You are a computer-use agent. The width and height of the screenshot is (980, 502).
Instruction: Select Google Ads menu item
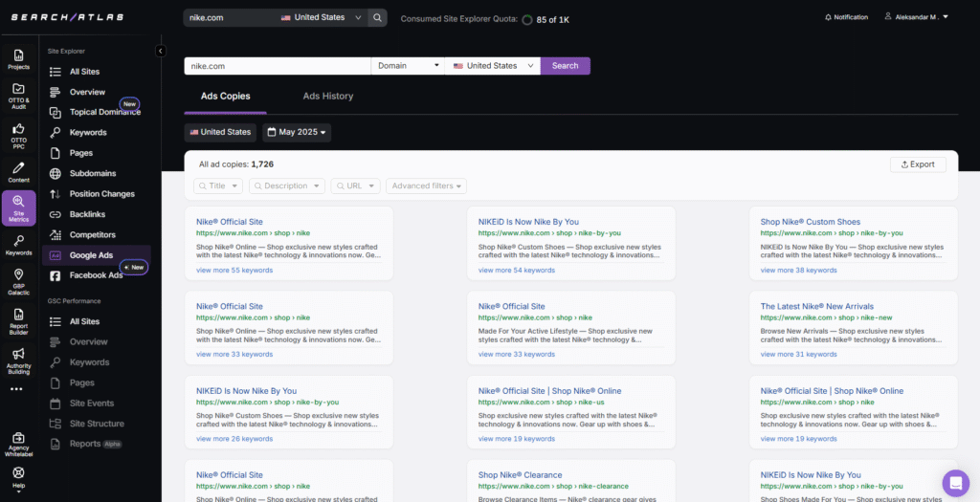click(97, 254)
